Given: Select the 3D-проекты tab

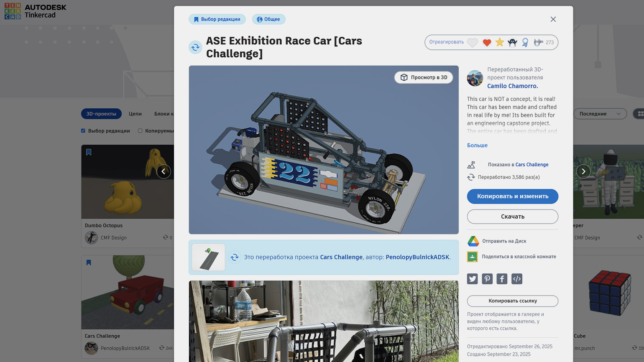Looking at the screenshot, I should 101,114.
